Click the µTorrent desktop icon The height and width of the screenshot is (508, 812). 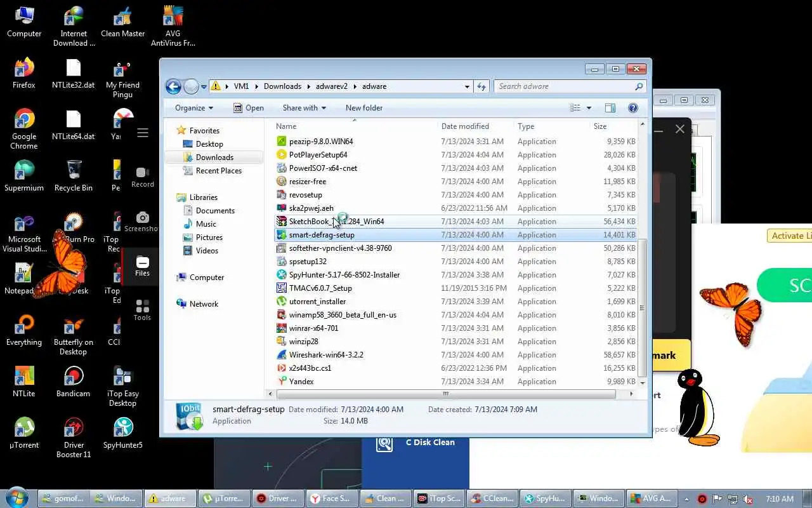24,433
